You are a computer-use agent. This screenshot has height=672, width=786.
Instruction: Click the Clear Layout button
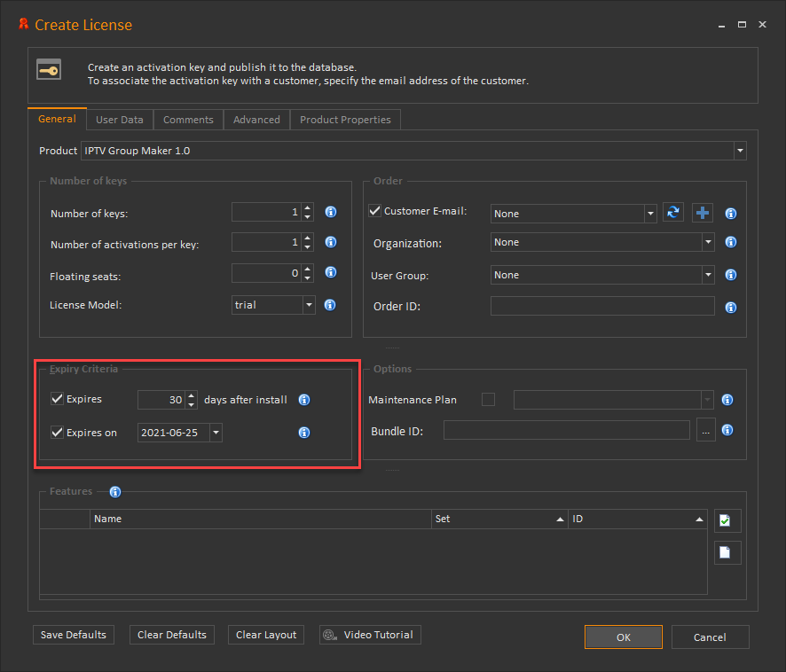point(266,635)
